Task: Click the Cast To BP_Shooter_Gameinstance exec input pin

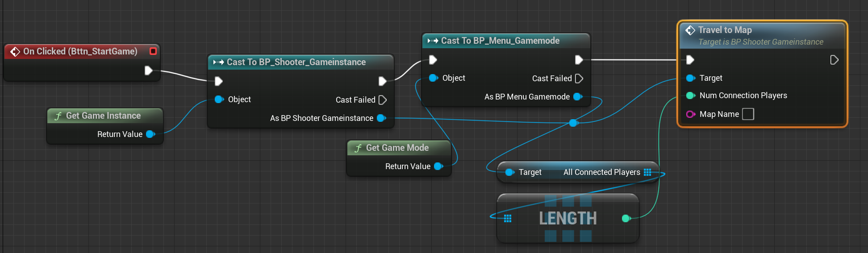Action: coord(218,81)
